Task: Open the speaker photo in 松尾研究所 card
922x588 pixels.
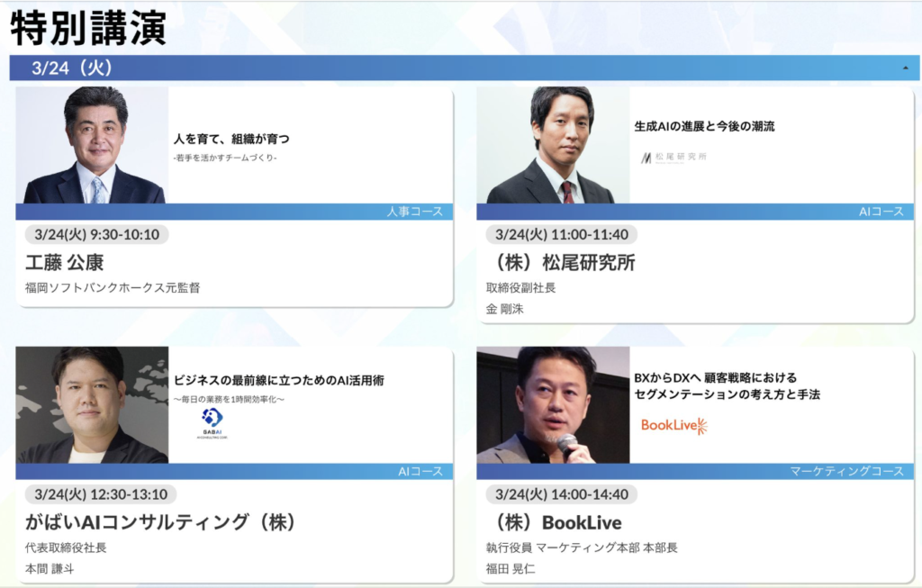Action: [553, 145]
